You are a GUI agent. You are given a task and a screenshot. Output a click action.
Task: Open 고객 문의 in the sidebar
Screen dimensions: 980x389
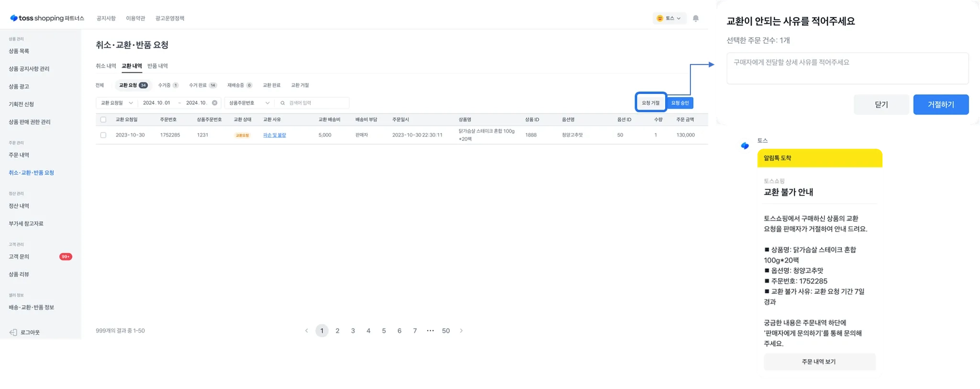coord(19,257)
